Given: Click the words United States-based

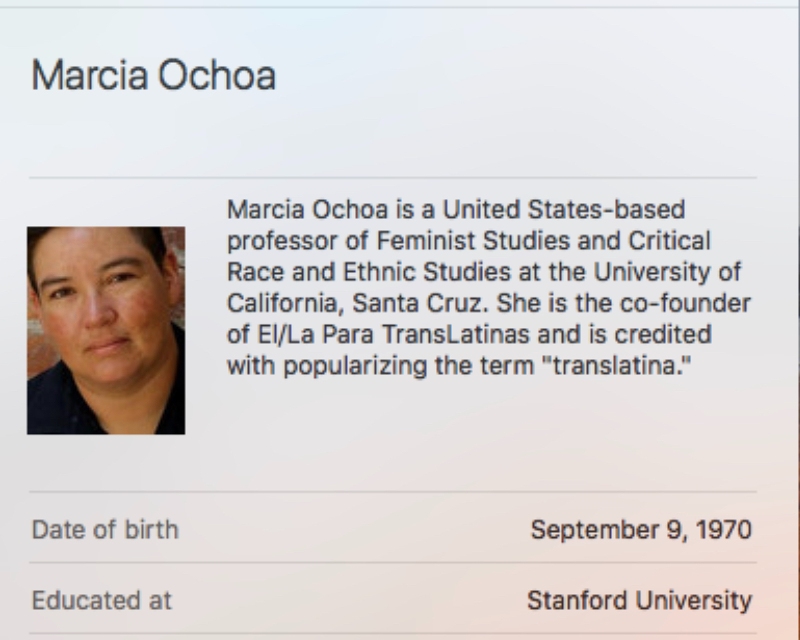Looking at the screenshot, I should pyautogui.click(x=563, y=210).
